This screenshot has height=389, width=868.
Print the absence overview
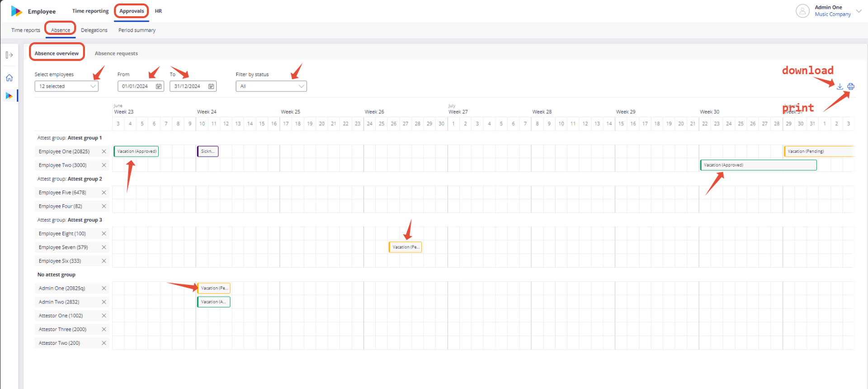coord(851,86)
